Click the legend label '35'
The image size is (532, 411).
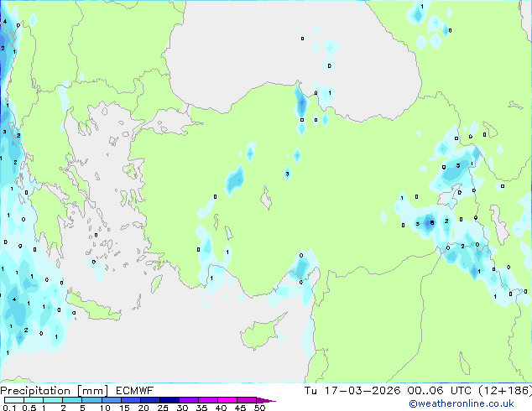point(201,408)
